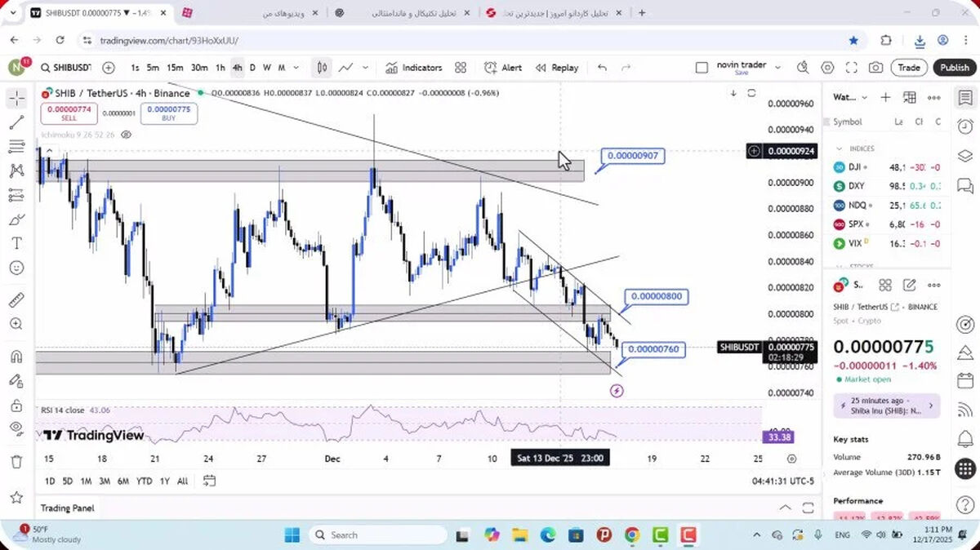The width and height of the screenshot is (980, 550).
Task: Click the SELL 0.00000774 button
Action: pos(69,113)
